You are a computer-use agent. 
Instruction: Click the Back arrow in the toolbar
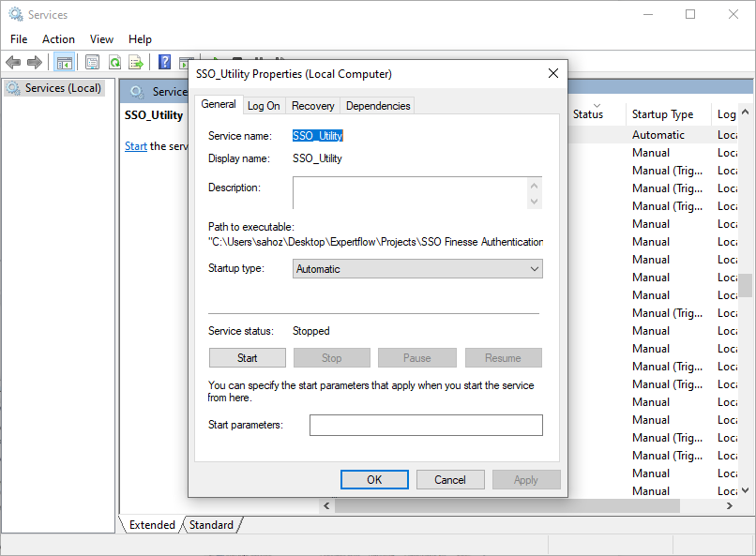coord(13,62)
